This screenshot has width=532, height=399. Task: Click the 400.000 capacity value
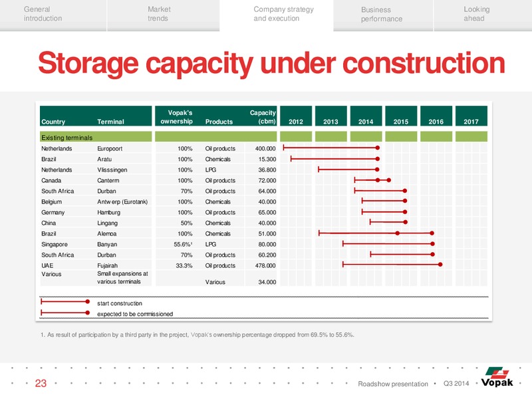[x=265, y=148]
